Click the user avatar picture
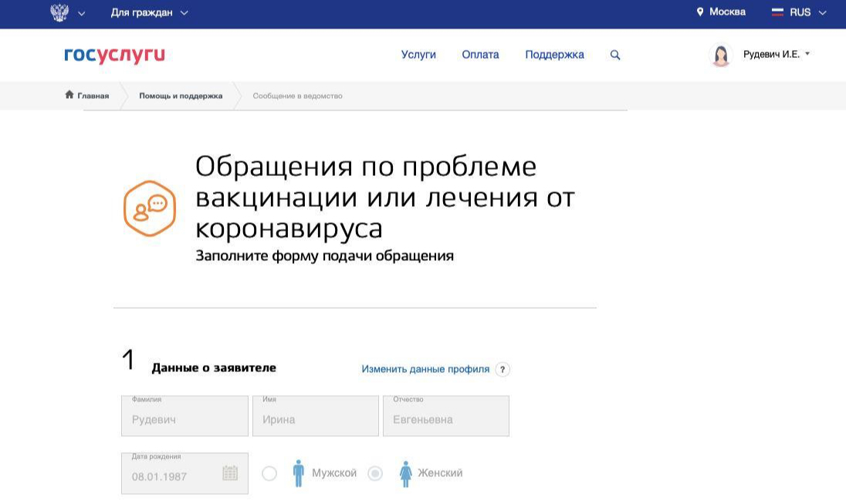 pos(720,56)
